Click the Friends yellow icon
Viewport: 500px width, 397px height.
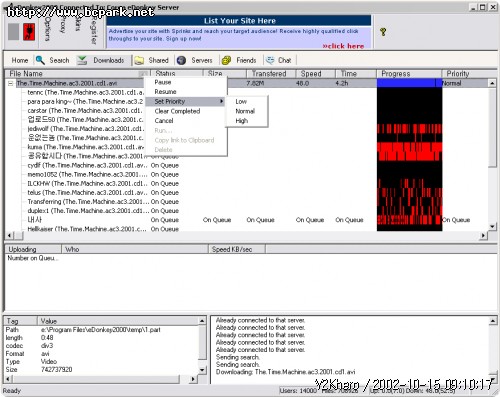click(x=226, y=60)
